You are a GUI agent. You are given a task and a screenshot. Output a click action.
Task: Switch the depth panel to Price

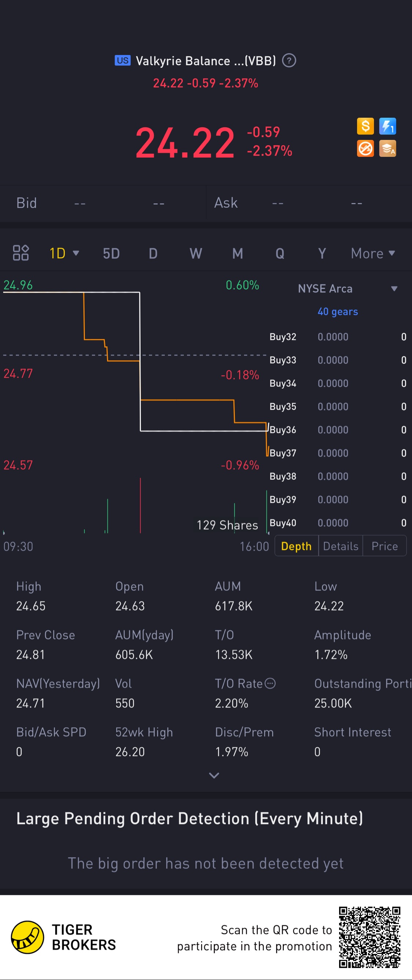point(385,546)
